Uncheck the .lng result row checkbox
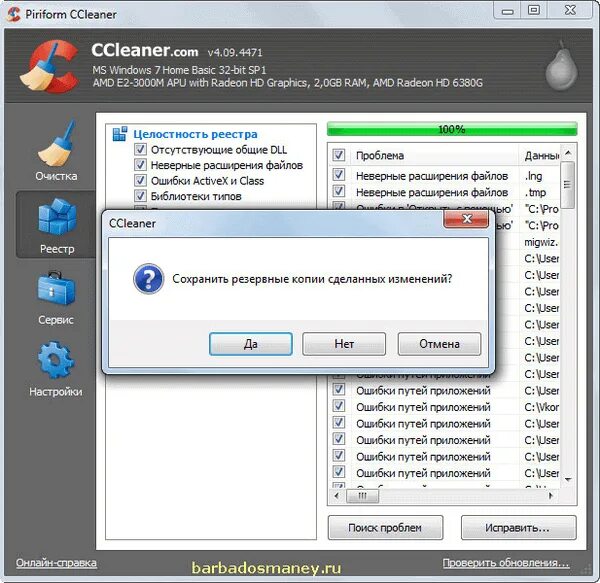Viewport: 600px width, 583px height. pos(338,175)
